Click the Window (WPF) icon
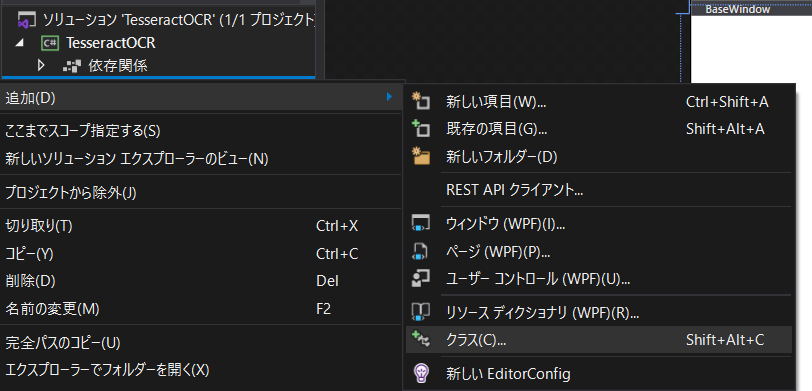The height and width of the screenshot is (391, 812). (420, 224)
